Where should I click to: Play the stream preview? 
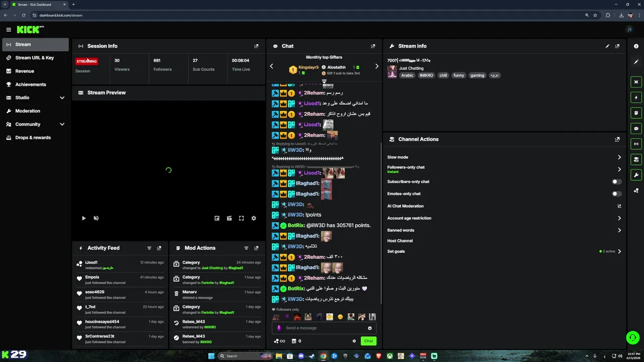(84, 218)
